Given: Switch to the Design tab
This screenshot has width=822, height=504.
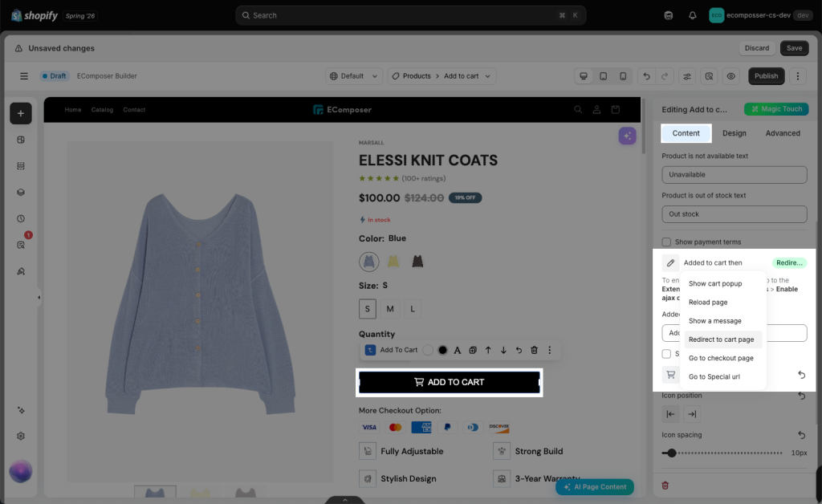Looking at the screenshot, I should click(x=734, y=133).
